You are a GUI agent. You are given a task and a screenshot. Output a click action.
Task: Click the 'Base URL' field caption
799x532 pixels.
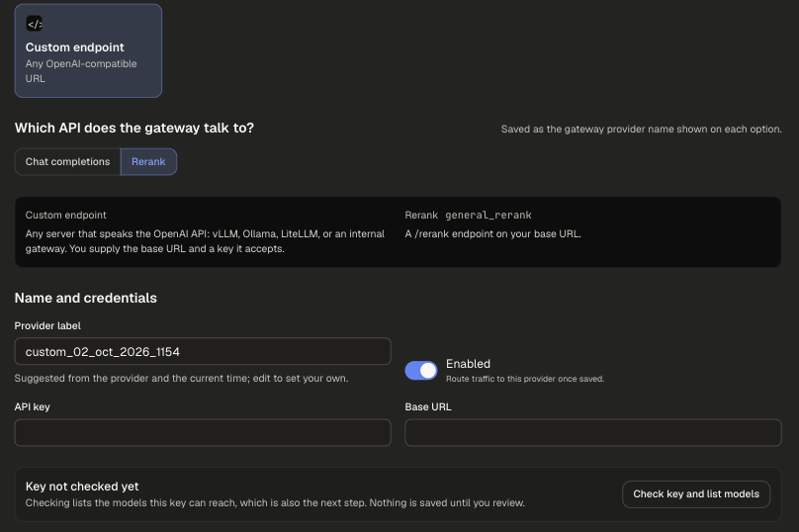[x=428, y=406]
